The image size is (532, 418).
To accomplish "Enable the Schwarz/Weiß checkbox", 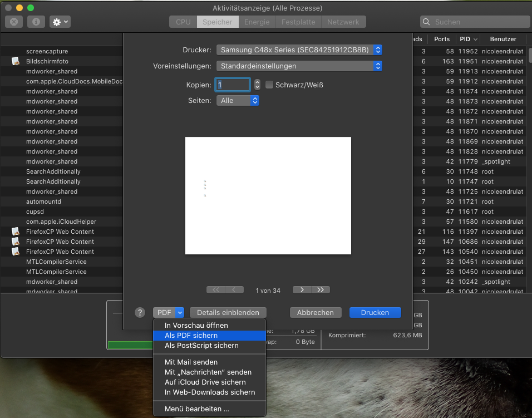I will point(269,85).
